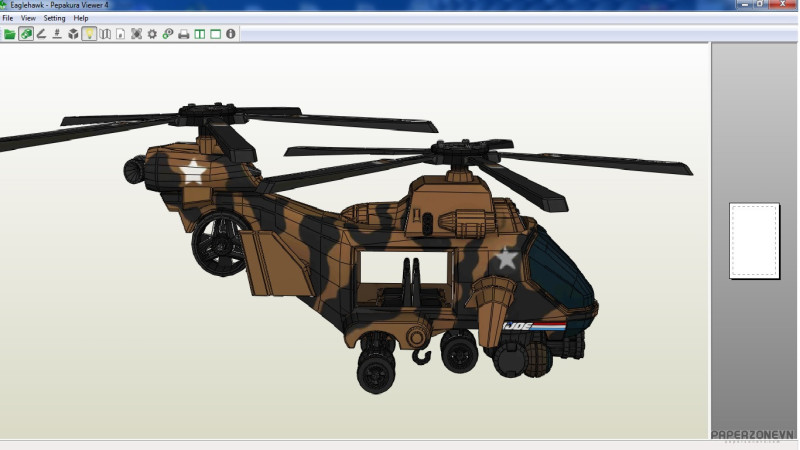
Task: Open the Setting menu
Action: (54, 18)
